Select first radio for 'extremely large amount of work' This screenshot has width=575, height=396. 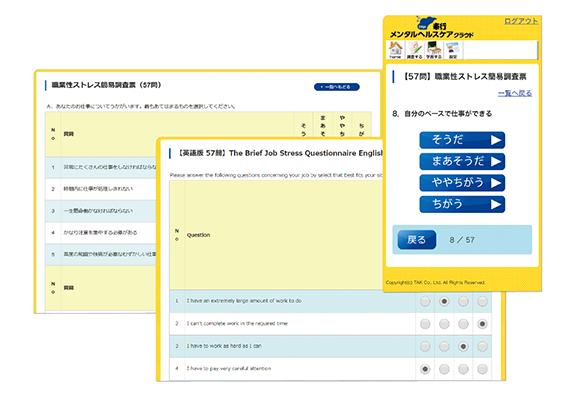click(425, 302)
